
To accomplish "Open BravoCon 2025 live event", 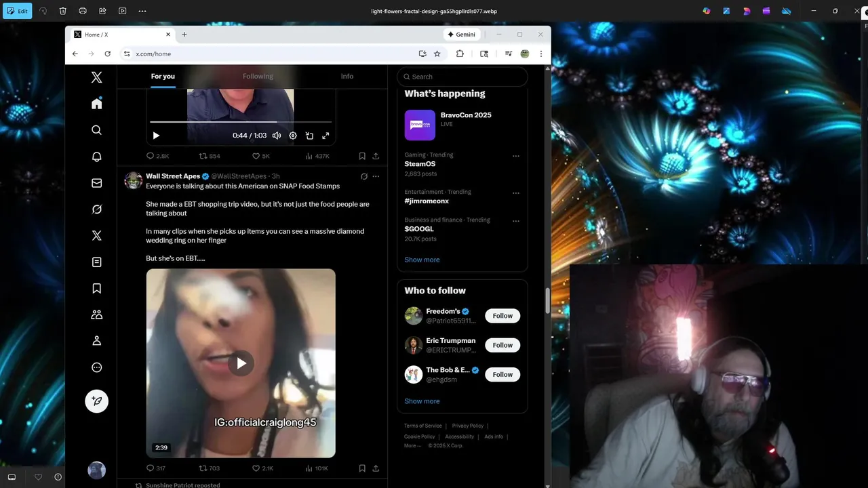I will coord(462,125).
